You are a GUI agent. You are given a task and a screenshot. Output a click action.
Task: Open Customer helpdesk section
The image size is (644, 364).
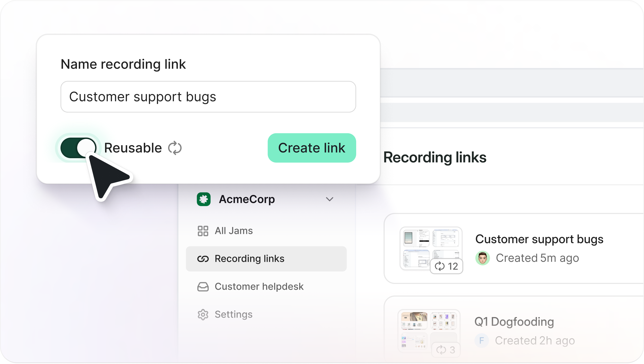[259, 287]
